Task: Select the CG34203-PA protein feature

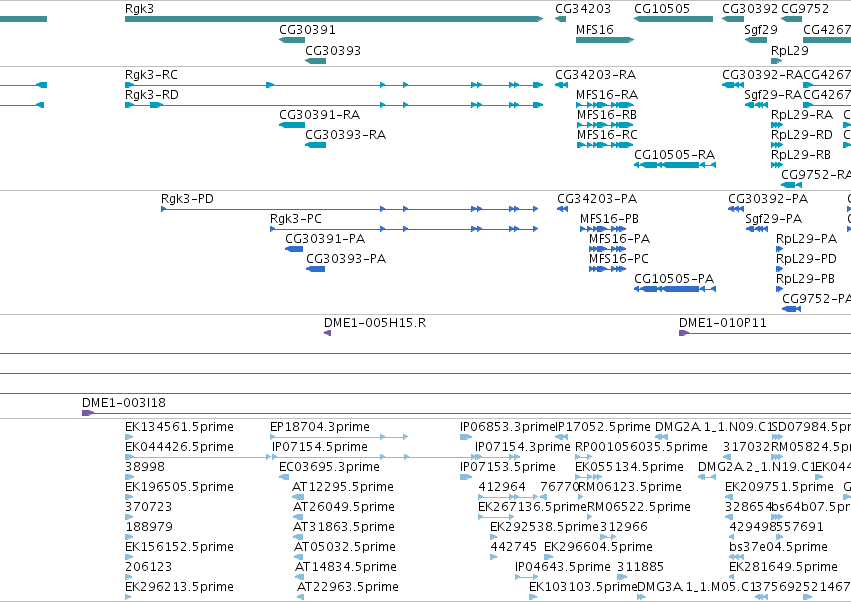Action: tap(562, 209)
